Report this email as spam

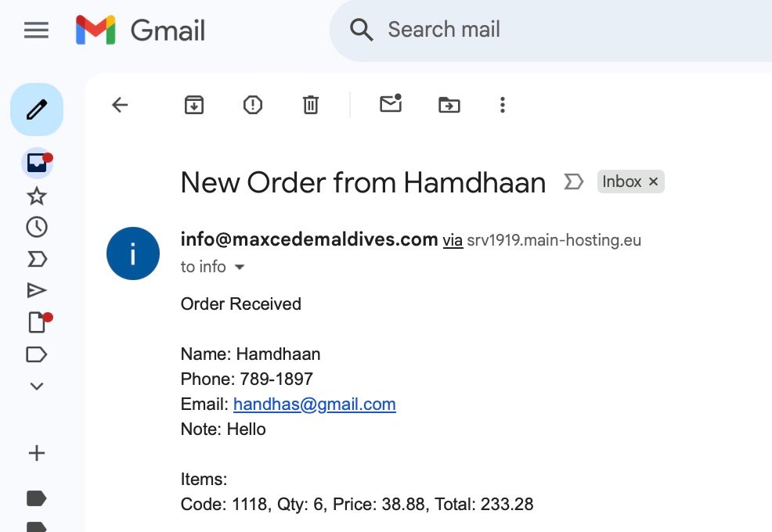[253, 105]
